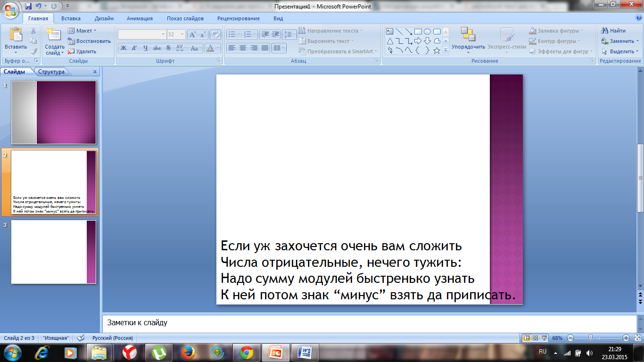This screenshot has width=644, height=362.
Task: Toggle Underline (Ч) formatting
Action: 145,48
